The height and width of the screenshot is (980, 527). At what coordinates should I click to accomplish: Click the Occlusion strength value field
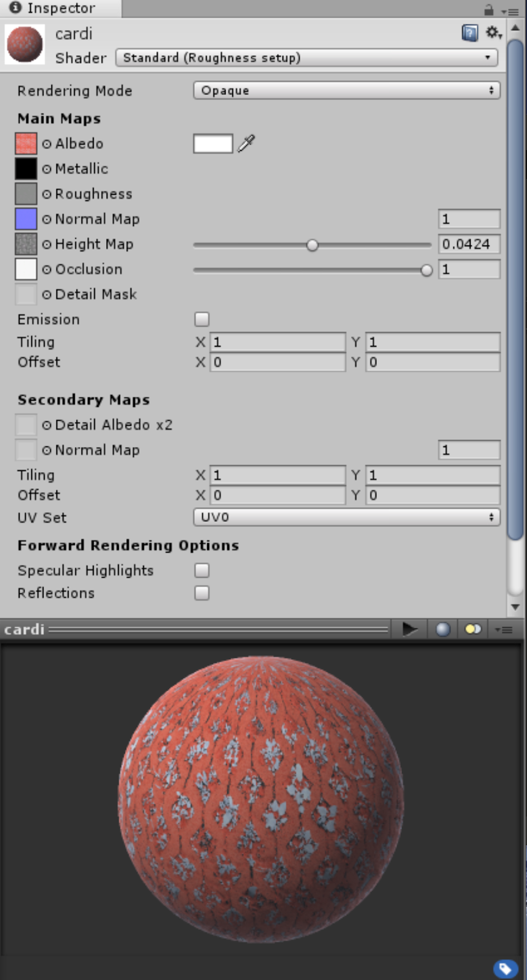point(469,269)
